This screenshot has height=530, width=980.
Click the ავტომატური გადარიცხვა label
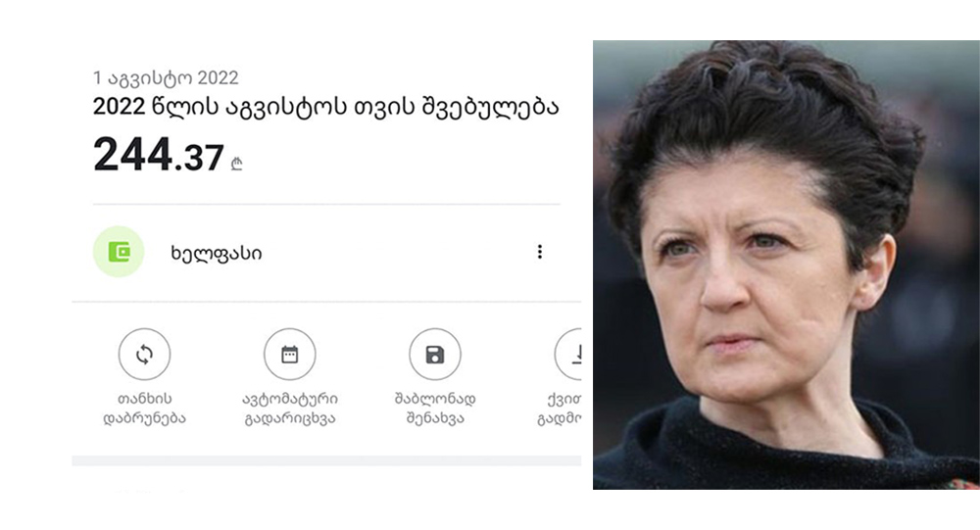(290, 409)
